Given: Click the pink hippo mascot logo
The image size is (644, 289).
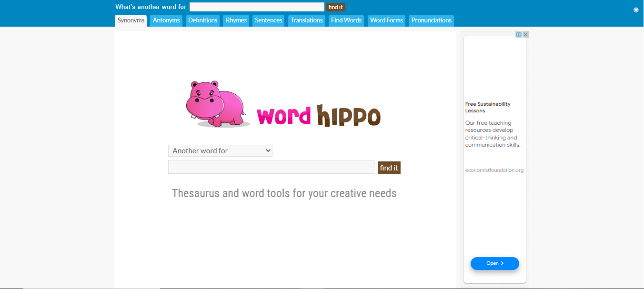Looking at the screenshot, I should click(217, 104).
